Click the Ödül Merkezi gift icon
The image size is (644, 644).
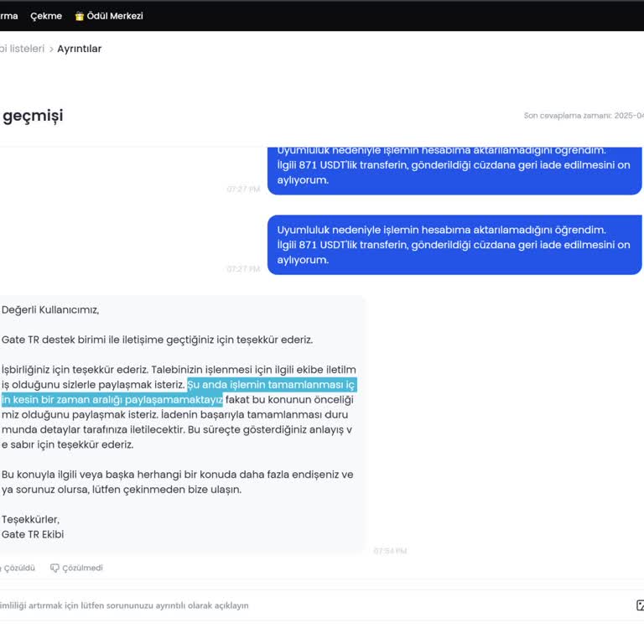click(x=80, y=16)
